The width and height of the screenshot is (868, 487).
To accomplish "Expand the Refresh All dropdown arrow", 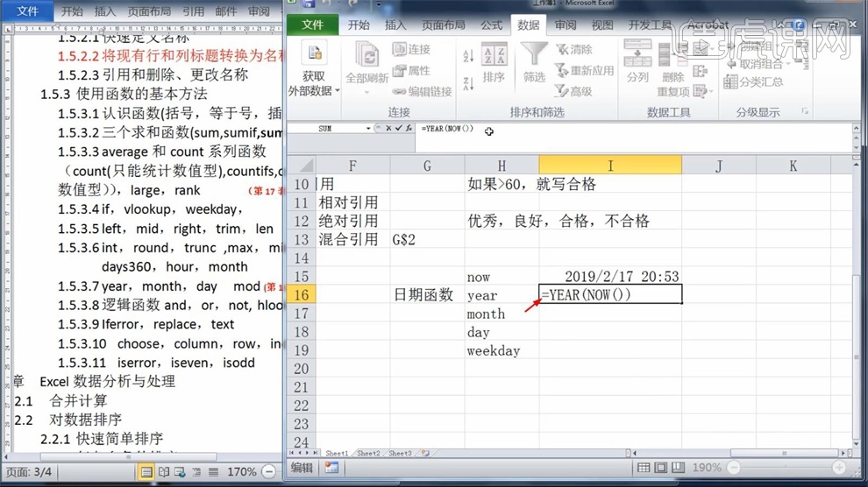I will pos(366,92).
